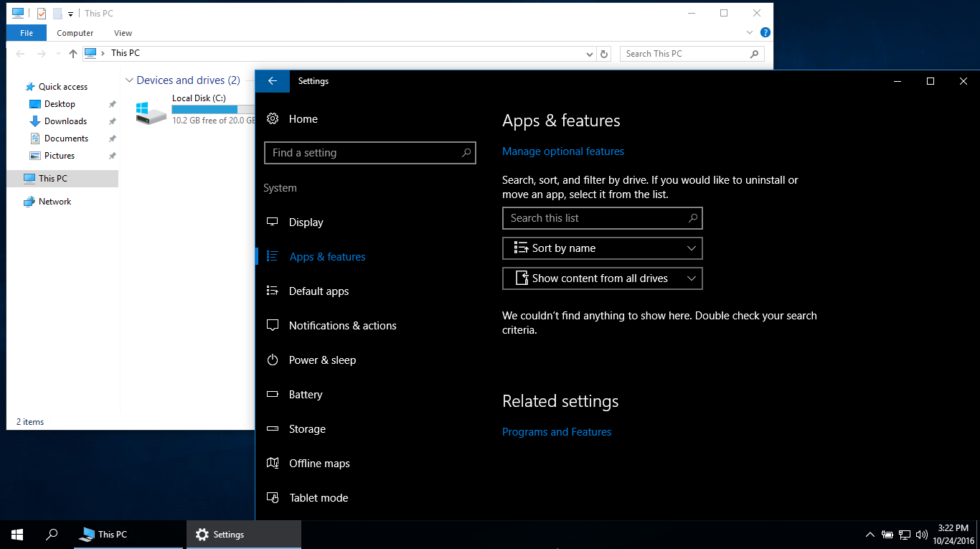Toggle the Pictures pin icon
The image size is (980, 549).
tap(112, 155)
